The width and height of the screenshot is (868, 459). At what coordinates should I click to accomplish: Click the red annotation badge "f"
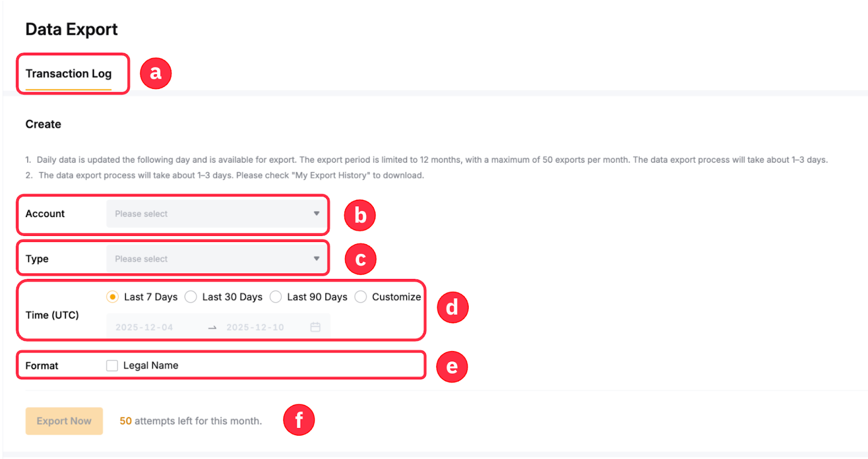tap(299, 420)
